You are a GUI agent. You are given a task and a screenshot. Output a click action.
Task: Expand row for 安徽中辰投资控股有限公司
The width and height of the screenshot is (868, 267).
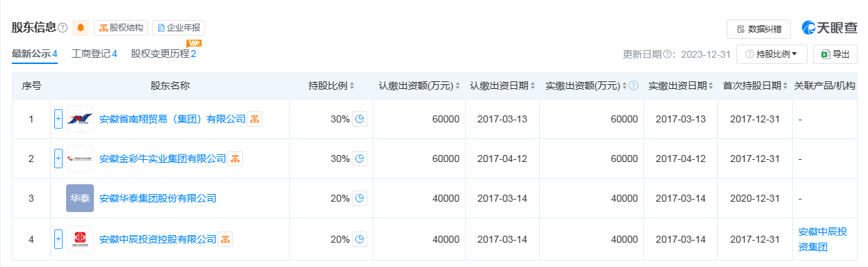pos(58,238)
